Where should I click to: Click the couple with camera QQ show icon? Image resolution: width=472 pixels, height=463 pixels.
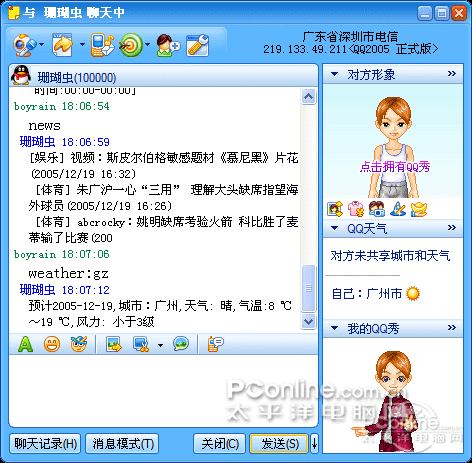click(x=377, y=209)
